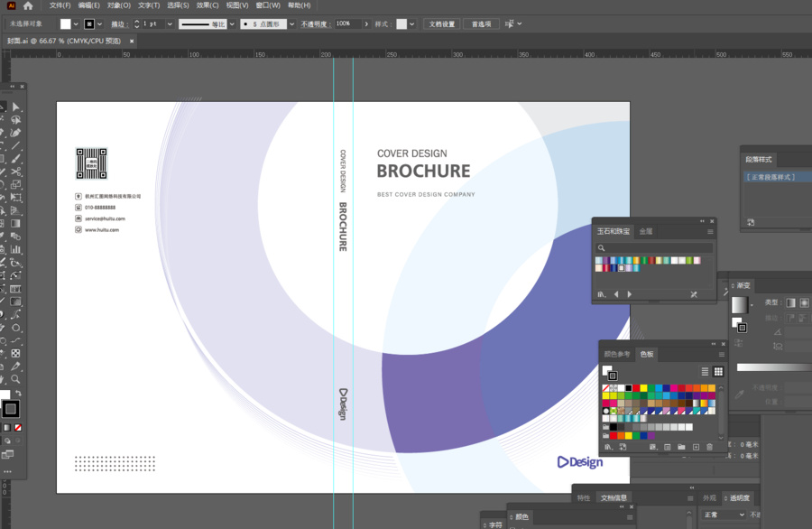
Task: Switch to the 颜色参考 tab
Action: click(617, 355)
